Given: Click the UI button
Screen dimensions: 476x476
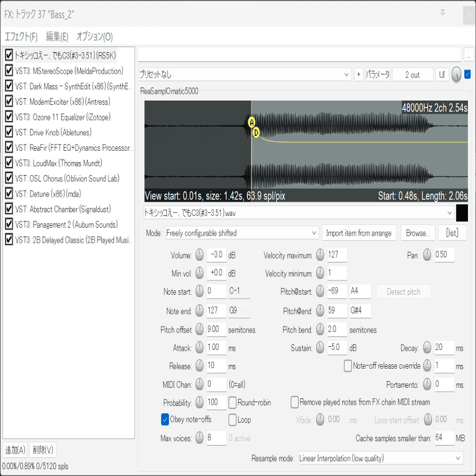Looking at the screenshot, I should tap(442, 74).
